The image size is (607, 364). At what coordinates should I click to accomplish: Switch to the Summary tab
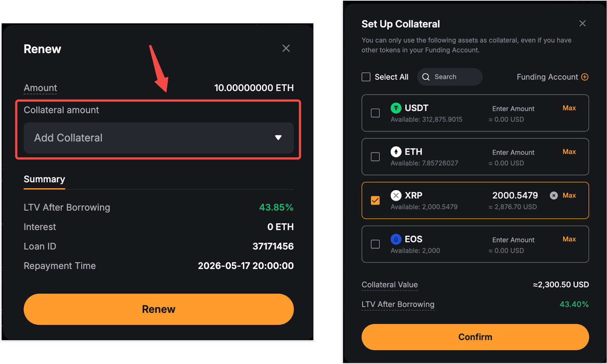coord(44,179)
